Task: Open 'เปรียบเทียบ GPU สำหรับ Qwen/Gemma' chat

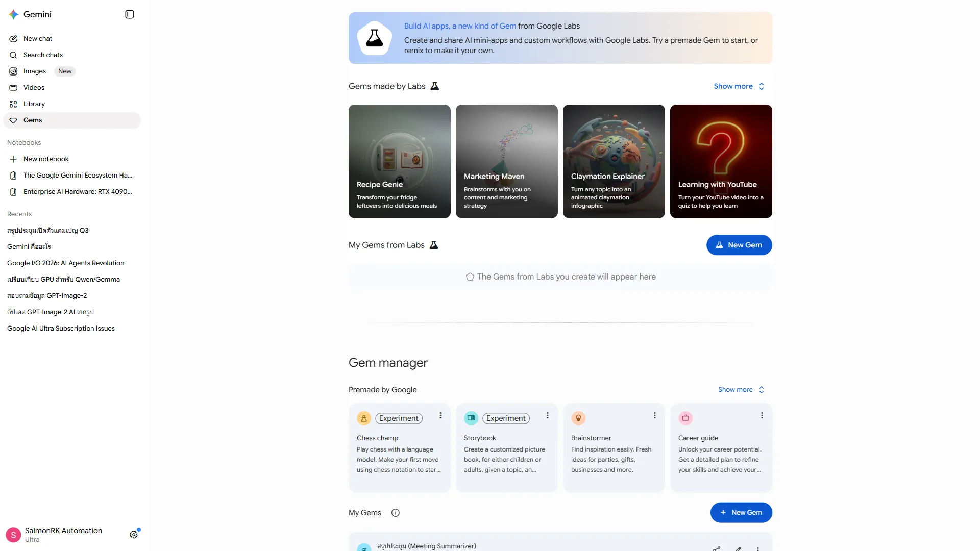Action: click(63, 280)
